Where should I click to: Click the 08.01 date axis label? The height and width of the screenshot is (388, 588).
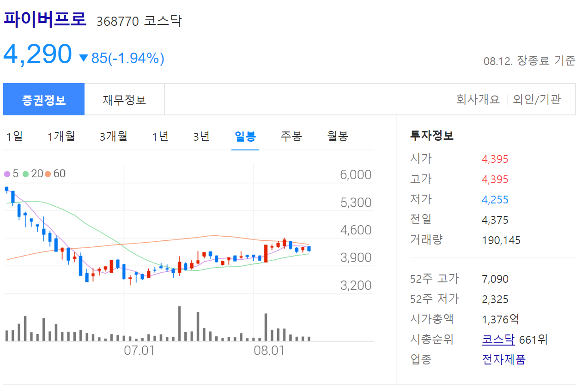tap(269, 351)
